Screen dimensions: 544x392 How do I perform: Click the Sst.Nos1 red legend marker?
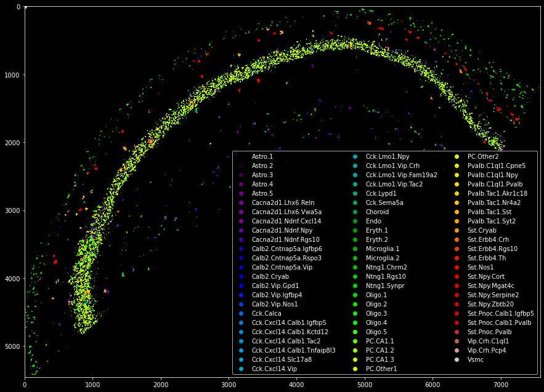click(x=457, y=267)
